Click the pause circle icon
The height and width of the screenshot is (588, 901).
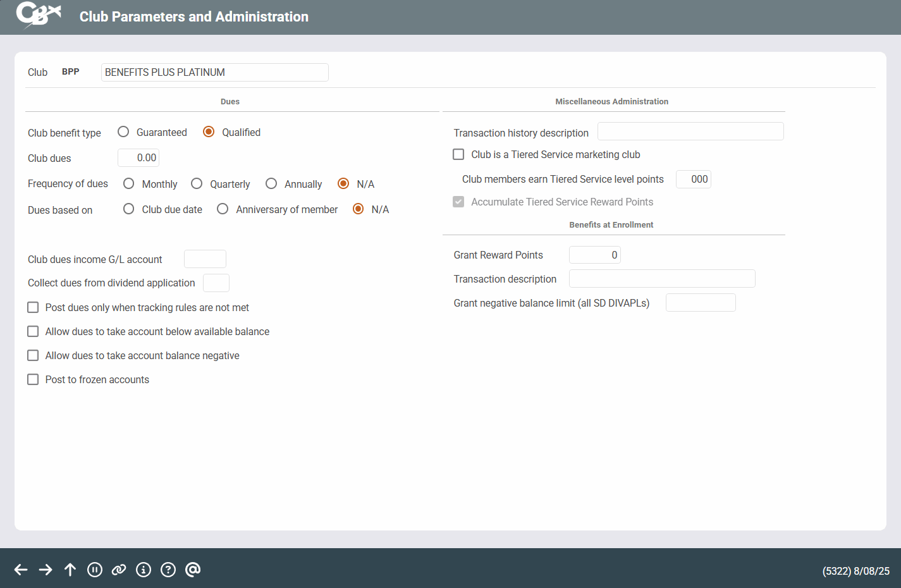[95, 570]
